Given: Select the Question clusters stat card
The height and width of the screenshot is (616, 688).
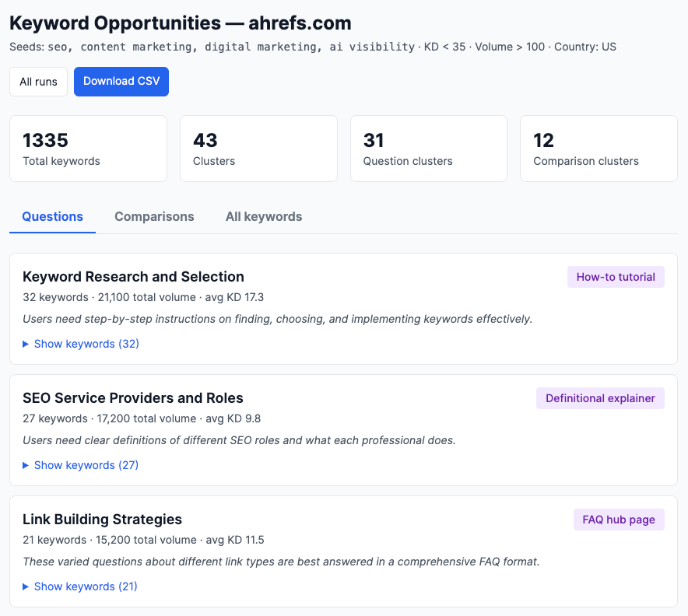Looking at the screenshot, I should [x=428, y=149].
